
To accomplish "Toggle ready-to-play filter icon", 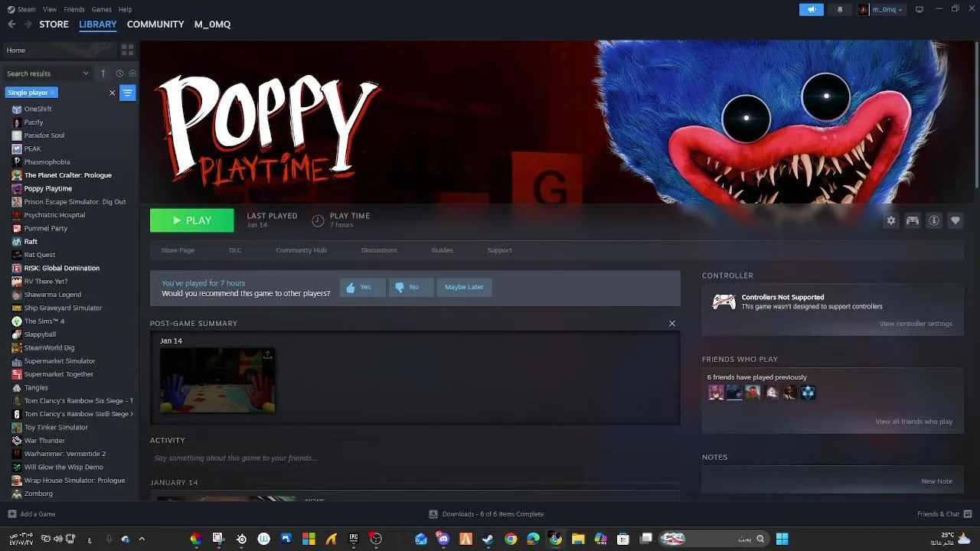I will 132,73.
